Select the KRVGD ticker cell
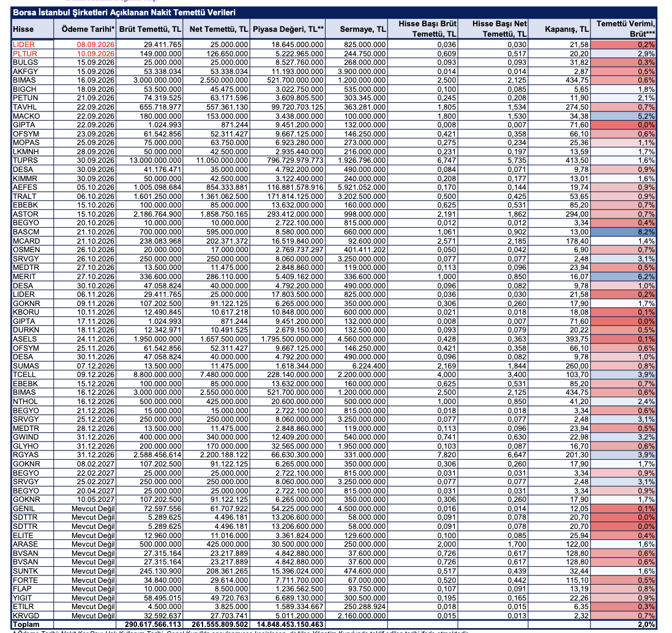The width and height of the screenshot is (672, 633). (x=26, y=616)
